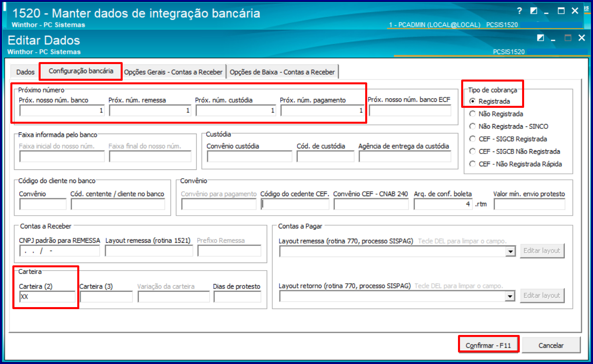Close the Editar Dados window
The image size is (593, 364).
coord(582,38)
